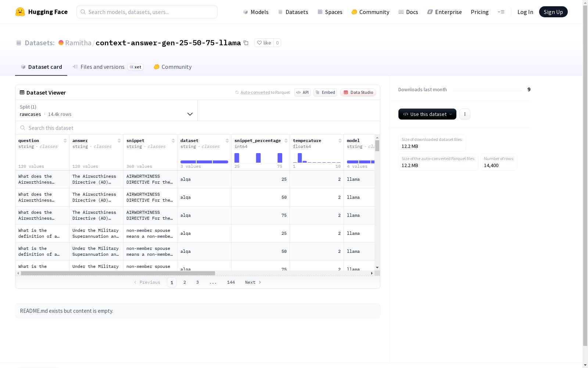This screenshot has height=368, width=588.
Task: Click the Sign Up button
Action: coord(553,12)
